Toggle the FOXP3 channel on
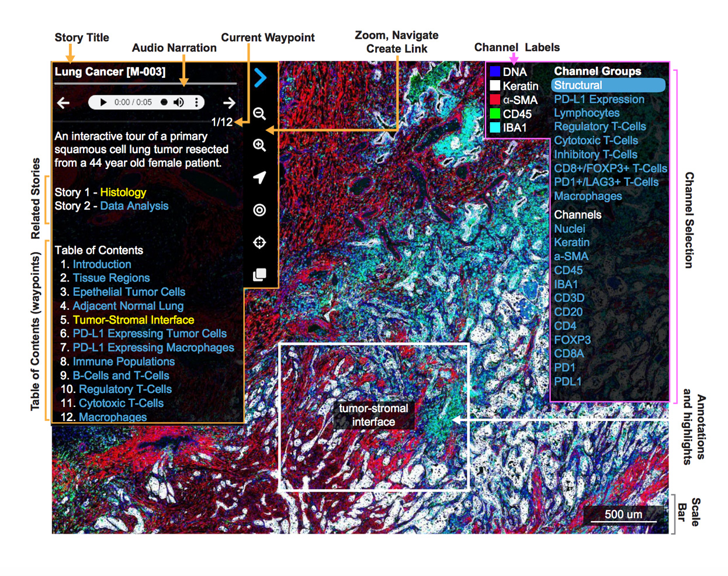Viewport: 728px width, 576px height. tap(572, 340)
